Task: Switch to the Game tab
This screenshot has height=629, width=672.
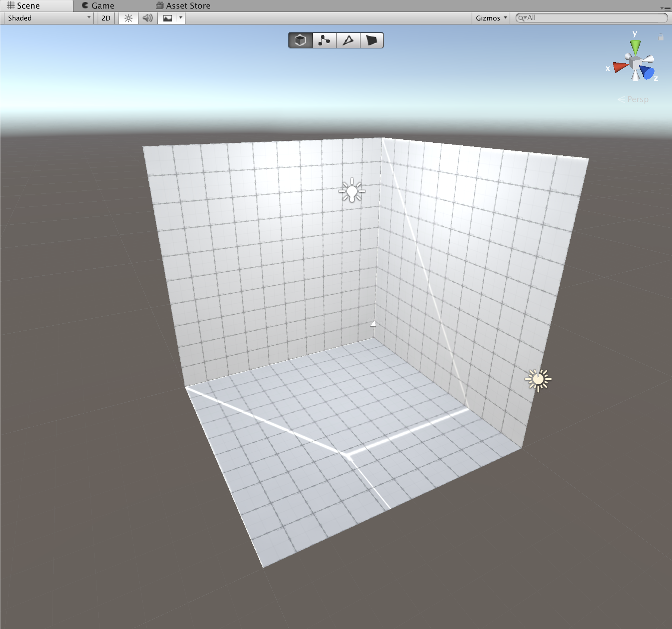Action: point(98,6)
